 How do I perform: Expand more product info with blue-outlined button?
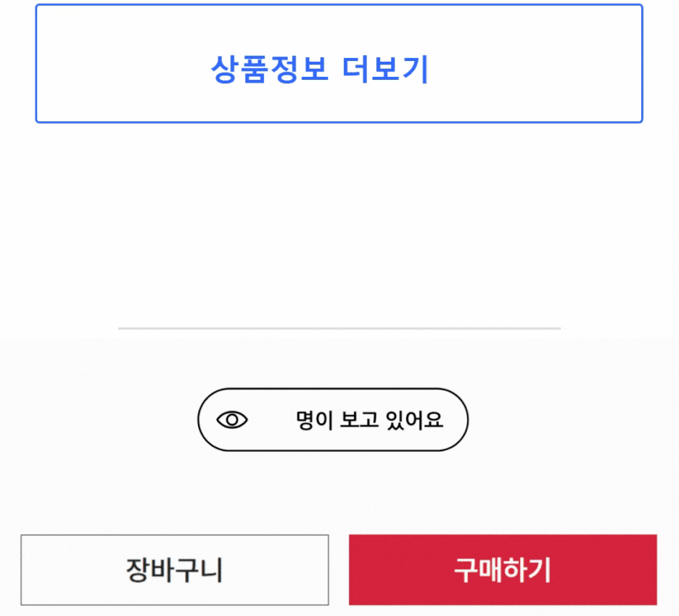coord(339,64)
